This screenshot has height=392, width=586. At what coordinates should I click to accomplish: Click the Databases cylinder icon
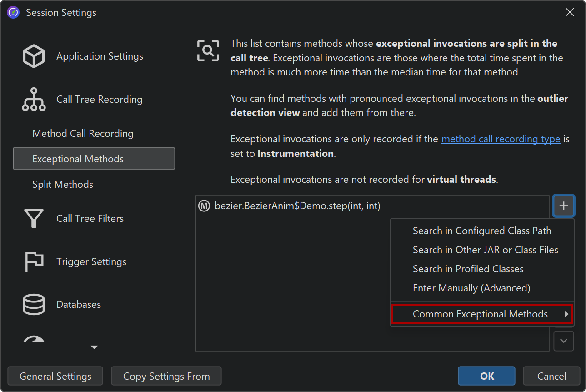pyautogui.click(x=34, y=305)
